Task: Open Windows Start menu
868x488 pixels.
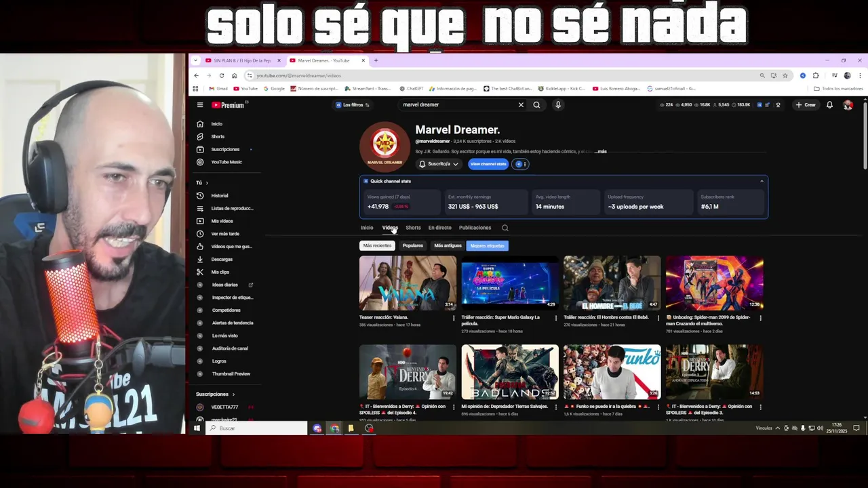Action: (197, 428)
